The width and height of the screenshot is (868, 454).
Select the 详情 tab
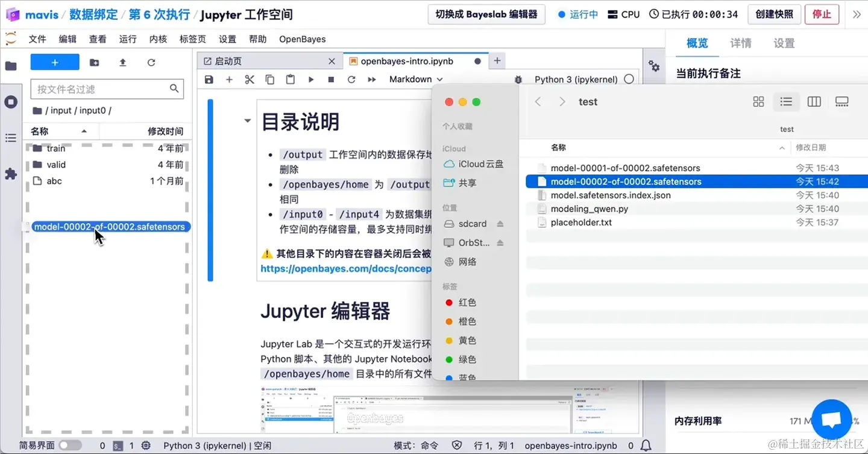pyautogui.click(x=741, y=43)
